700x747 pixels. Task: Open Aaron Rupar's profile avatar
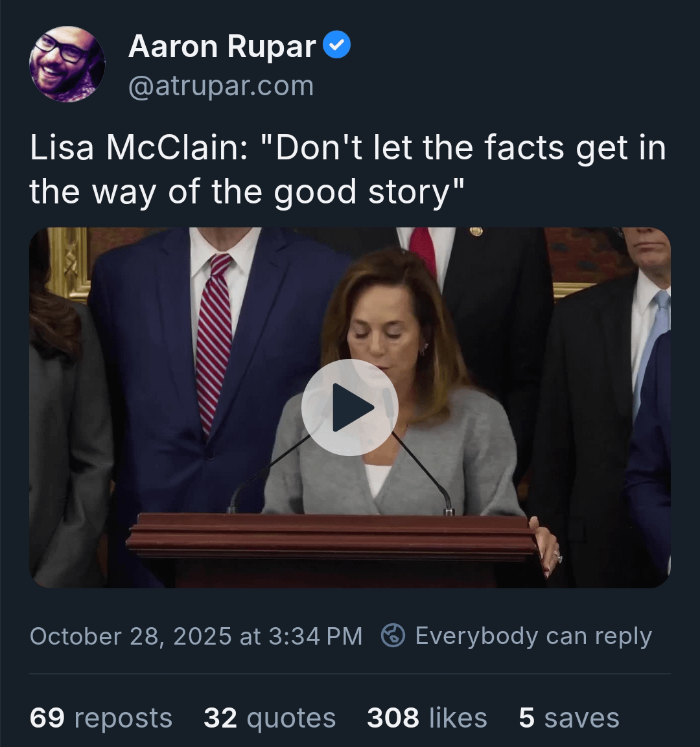click(x=67, y=64)
